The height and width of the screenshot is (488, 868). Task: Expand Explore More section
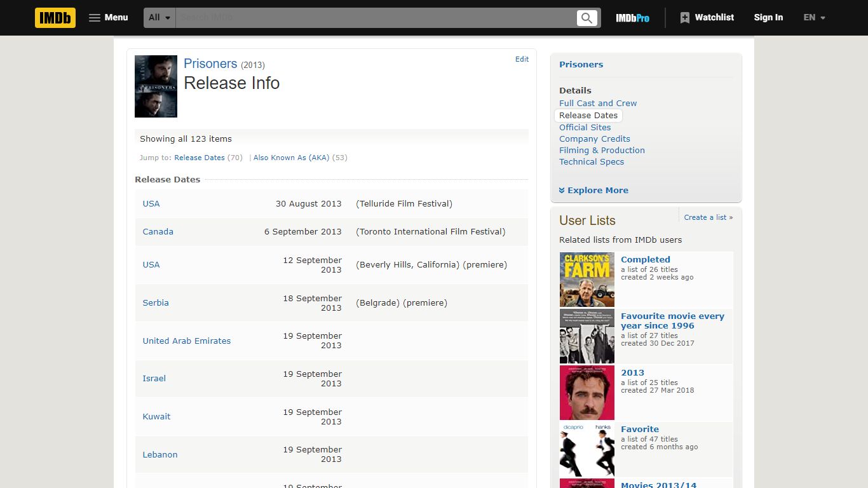click(593, 191)
